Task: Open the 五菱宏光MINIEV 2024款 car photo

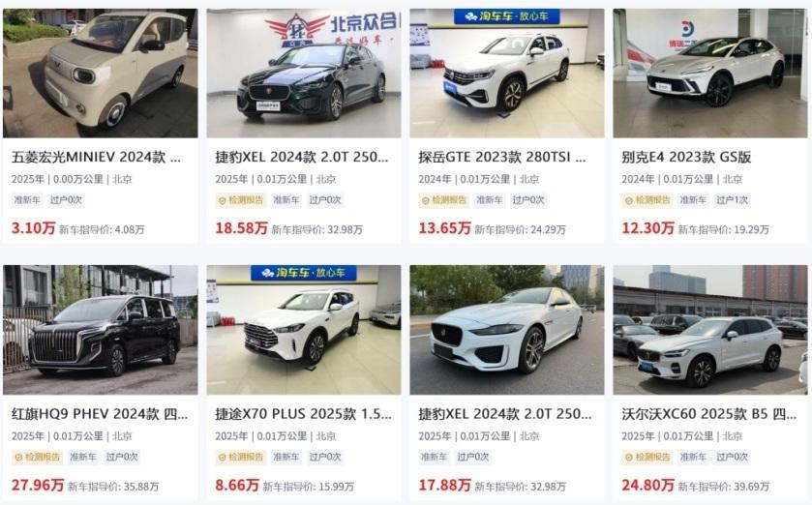Action: click(x=100, y=73)
